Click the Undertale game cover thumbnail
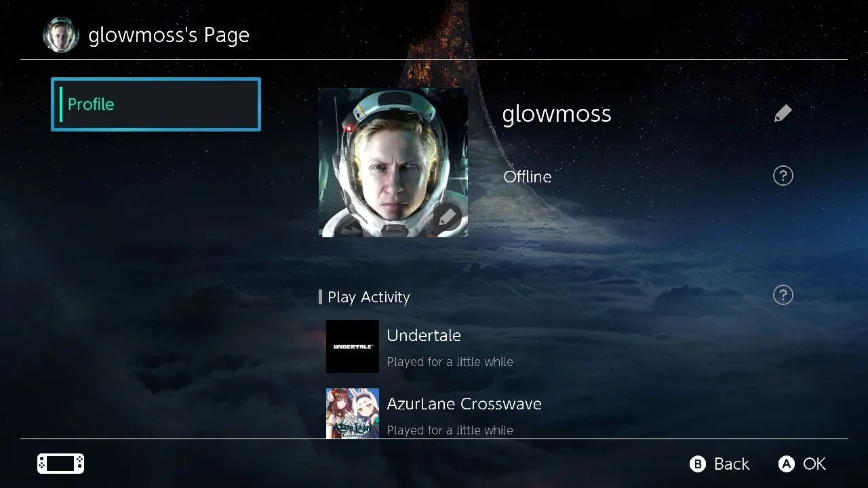This screenshot has width=868, height=488. (353, 346)
